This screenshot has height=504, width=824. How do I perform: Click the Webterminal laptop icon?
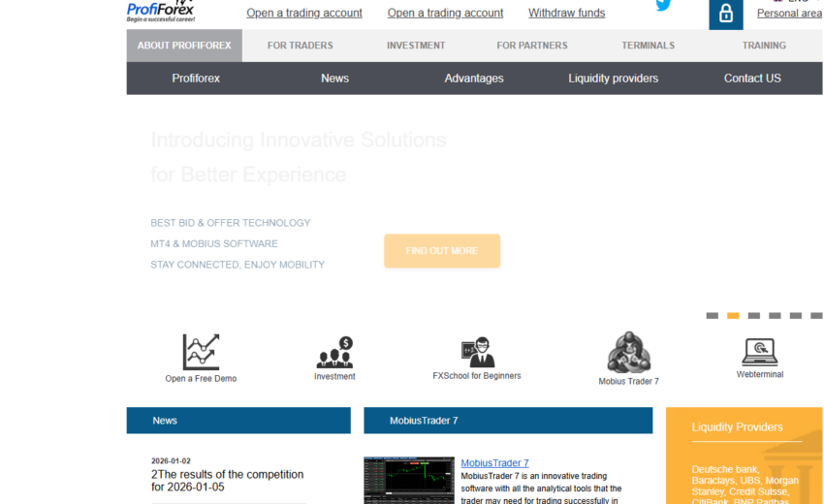pyautogui.click(x=760, y=352)
